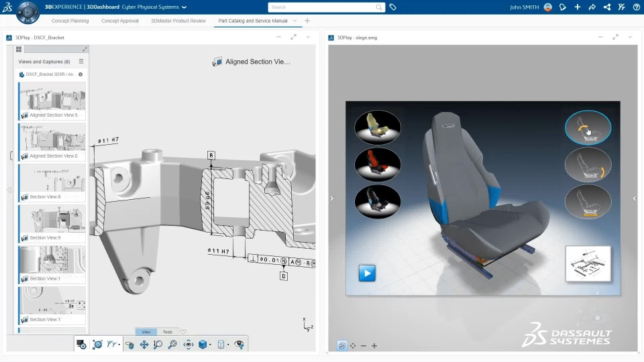Select the red seat color variant
This screenshot has height=362, width=644.
[378, 164]
